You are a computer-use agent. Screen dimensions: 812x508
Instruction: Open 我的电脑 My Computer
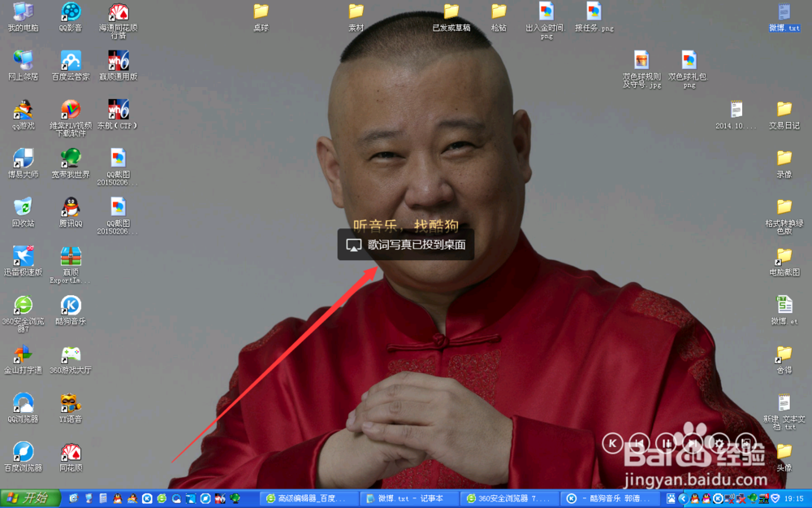tap(22, 12)
